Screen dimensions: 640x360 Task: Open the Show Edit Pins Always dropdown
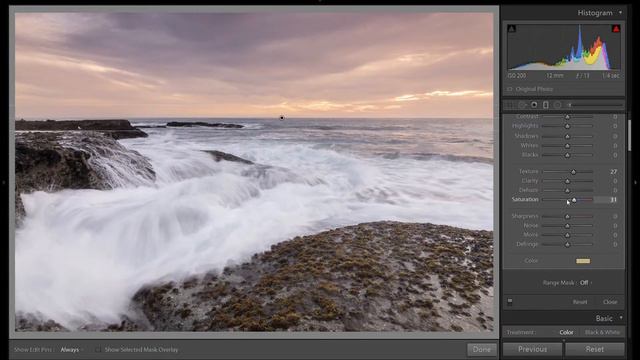[71, 349]
